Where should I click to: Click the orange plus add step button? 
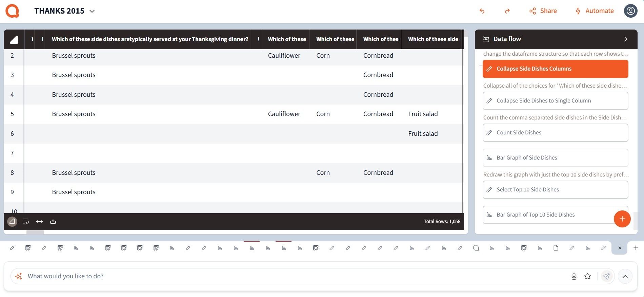[622, 219]
